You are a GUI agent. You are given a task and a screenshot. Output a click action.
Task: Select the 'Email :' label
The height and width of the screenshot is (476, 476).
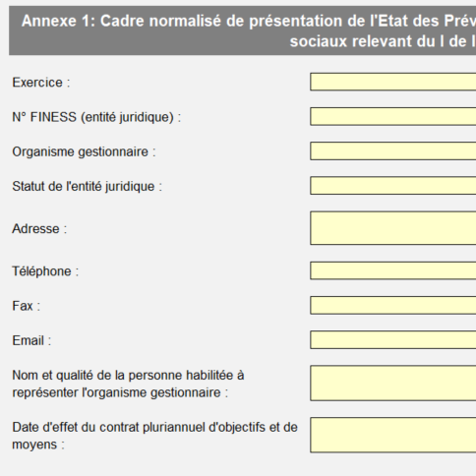pyautogui.click(x=31, y=340)
